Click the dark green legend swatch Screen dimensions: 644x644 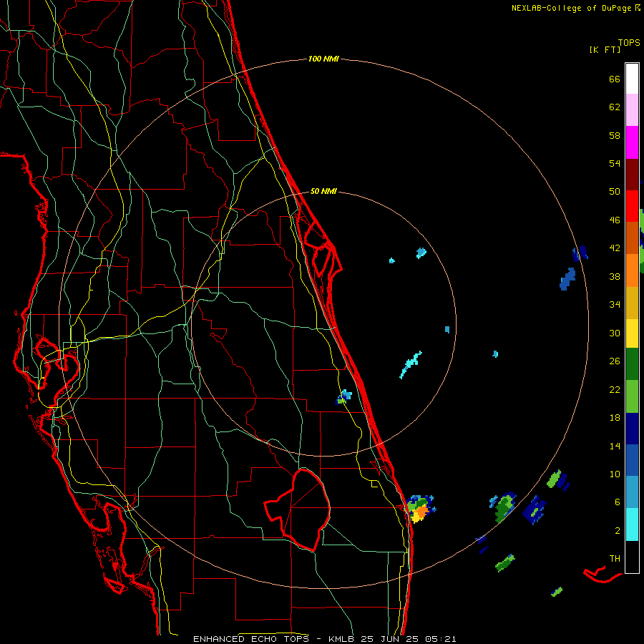point(632,364)
